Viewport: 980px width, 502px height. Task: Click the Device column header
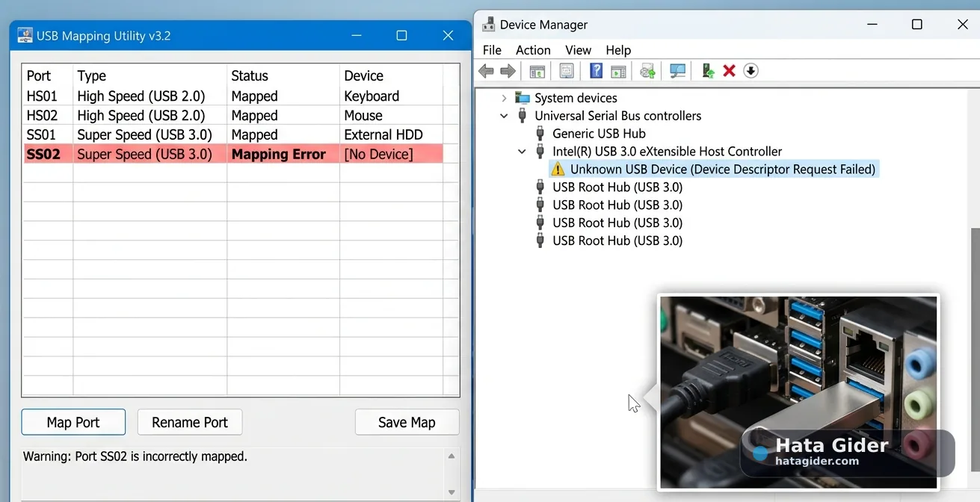[391, 76]
